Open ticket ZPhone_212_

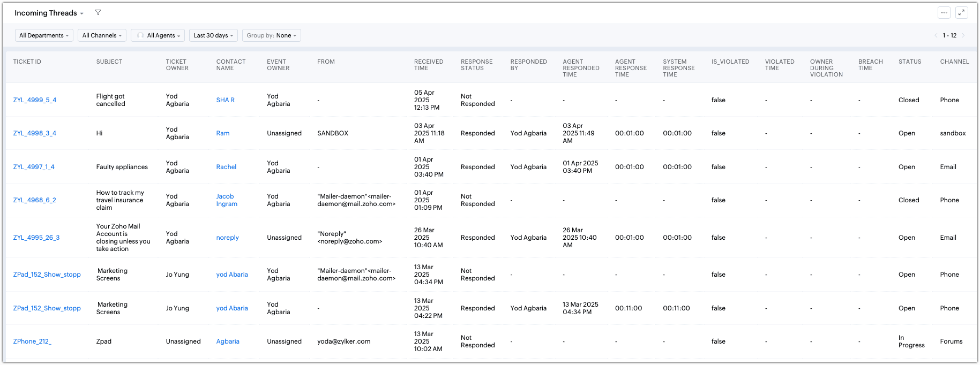click(32, 341)
